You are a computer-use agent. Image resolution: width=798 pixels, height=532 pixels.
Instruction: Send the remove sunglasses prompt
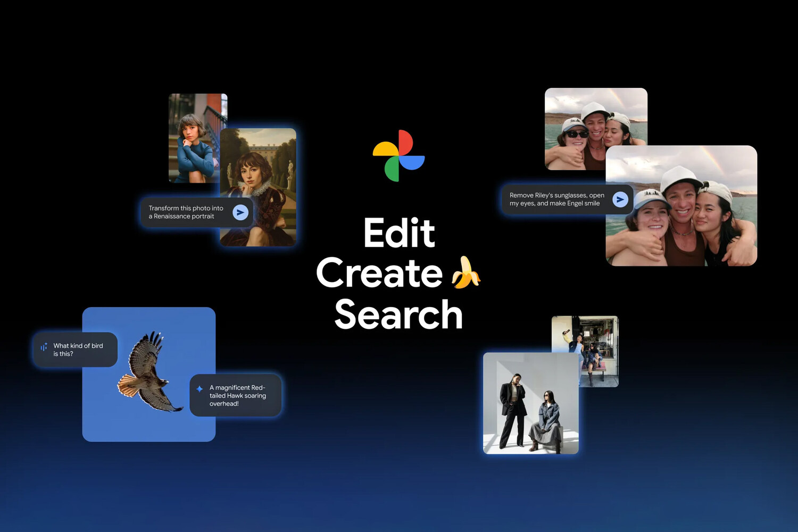(620, 199)
